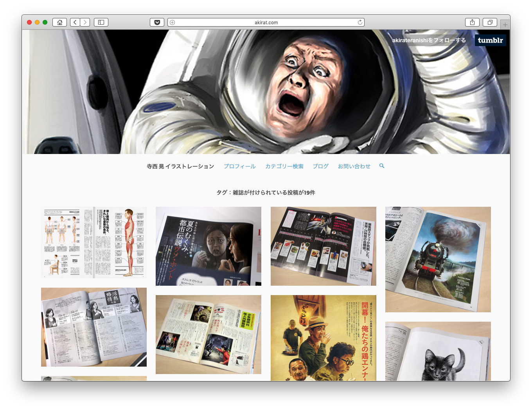
Task: Click the tumblr logo button
Action: (490, 40)
